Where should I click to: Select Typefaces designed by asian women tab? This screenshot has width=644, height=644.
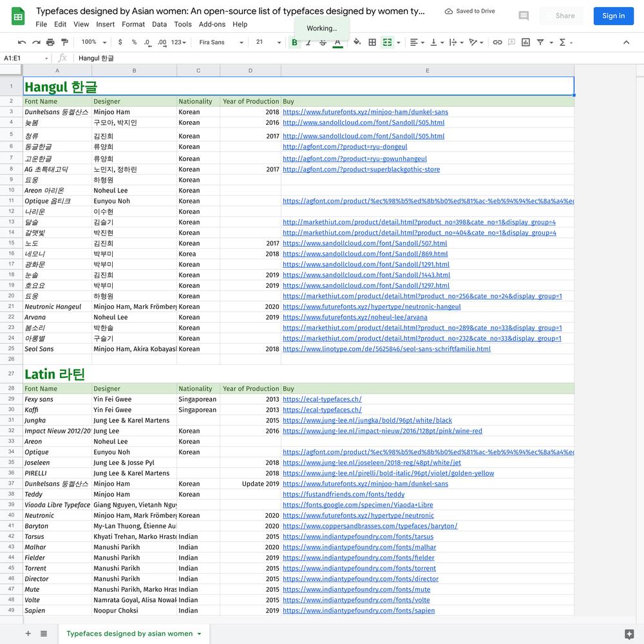click(x=129, y=633)
